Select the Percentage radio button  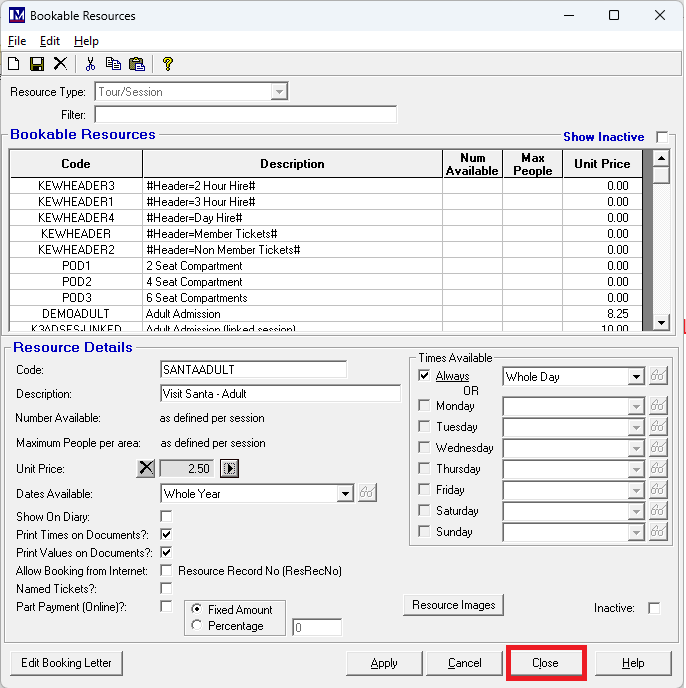[196, 625]
